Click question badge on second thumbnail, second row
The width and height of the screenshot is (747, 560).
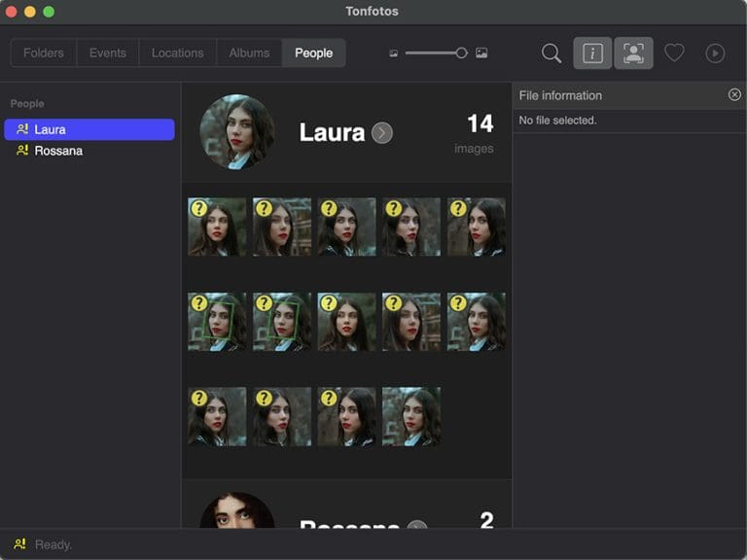264,303
